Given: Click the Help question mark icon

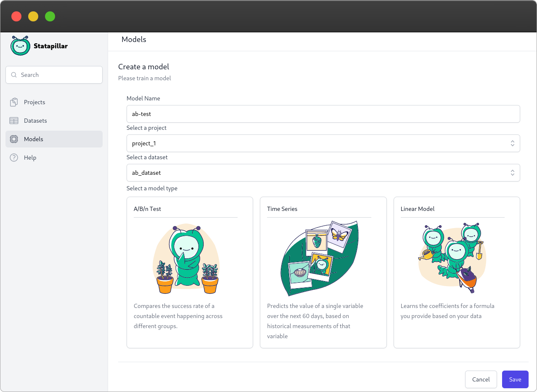Looking at the screenshot, I should pyautogui.click(x=14, y=158).
